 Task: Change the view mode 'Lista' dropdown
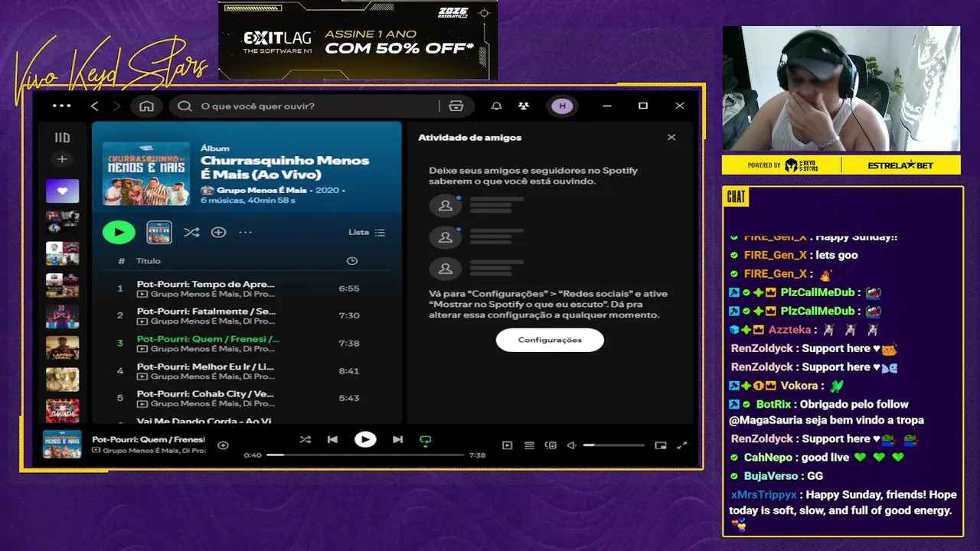(x=367, y=232)
